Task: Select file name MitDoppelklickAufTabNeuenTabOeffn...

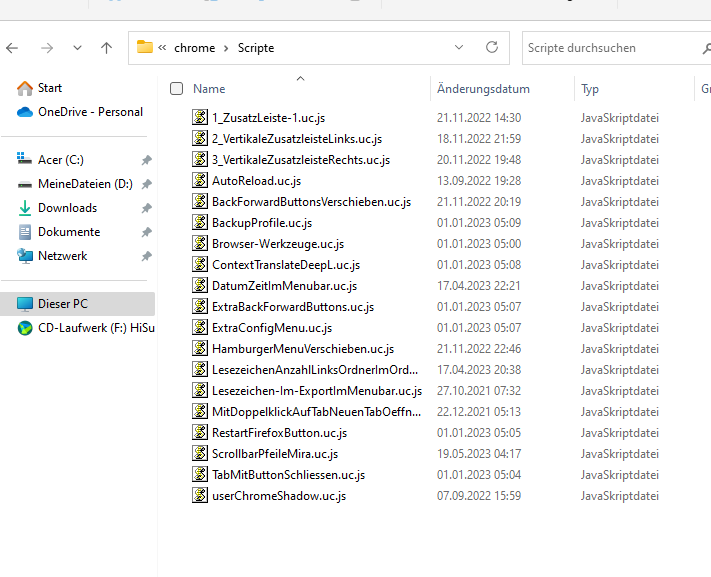Action: tap(317, 412)
